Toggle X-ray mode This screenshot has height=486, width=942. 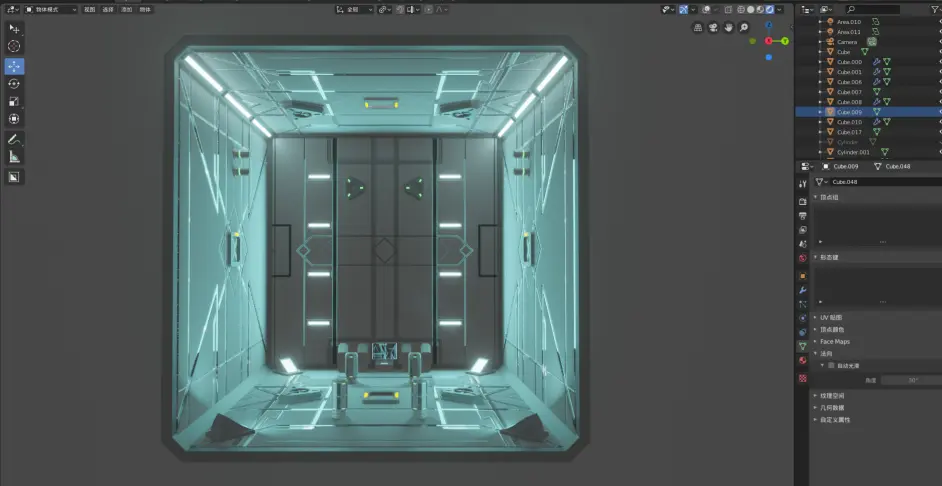(x=728, y=10)
